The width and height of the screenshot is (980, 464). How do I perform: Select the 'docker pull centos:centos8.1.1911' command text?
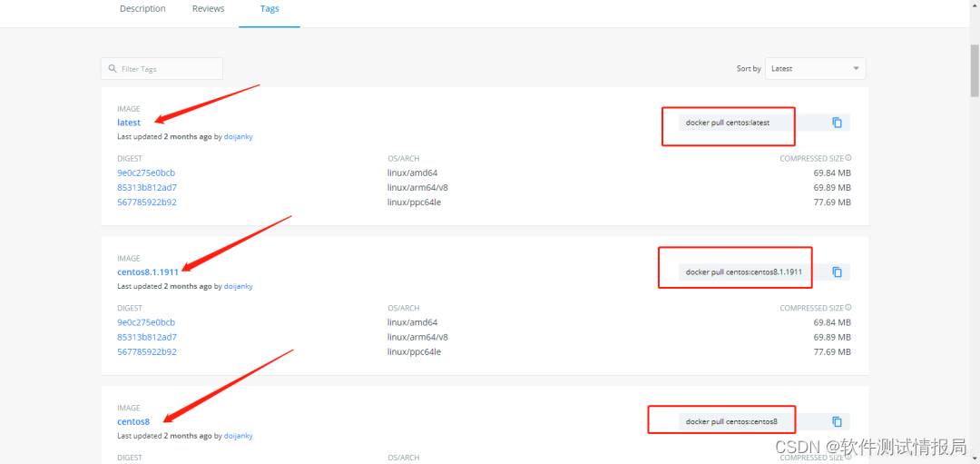[x=744, y=272]
